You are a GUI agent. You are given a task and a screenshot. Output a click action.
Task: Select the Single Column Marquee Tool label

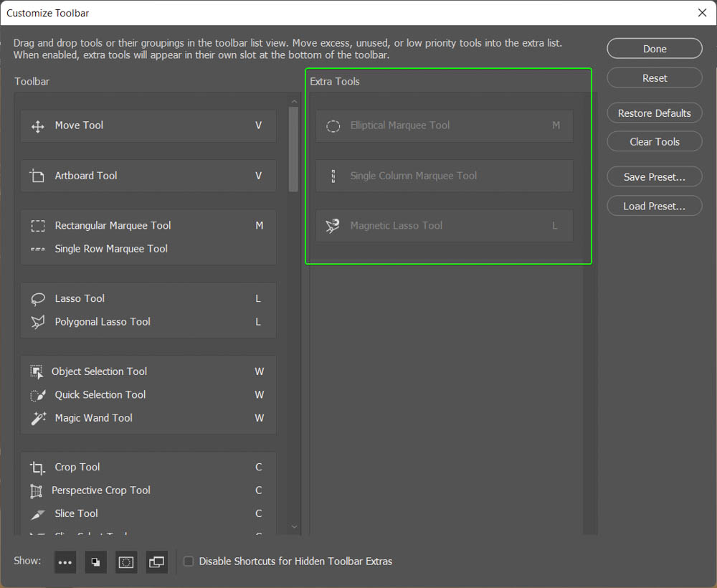[414, 176]
